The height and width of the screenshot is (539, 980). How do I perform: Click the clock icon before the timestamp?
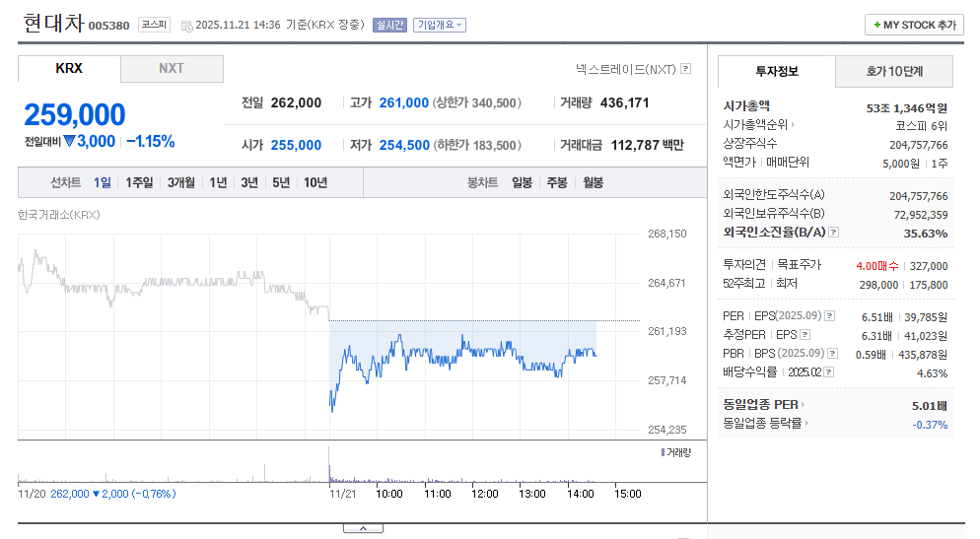(x=186, y=26)
